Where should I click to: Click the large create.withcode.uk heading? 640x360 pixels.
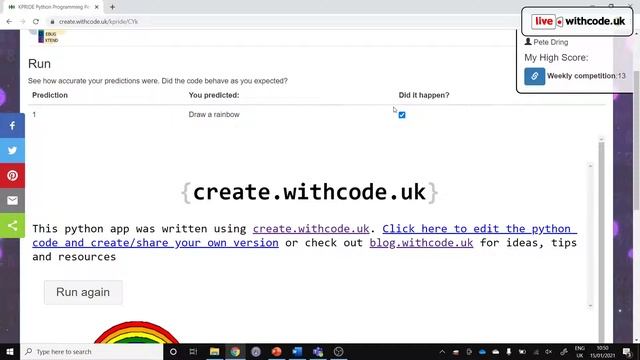point(309,192)
